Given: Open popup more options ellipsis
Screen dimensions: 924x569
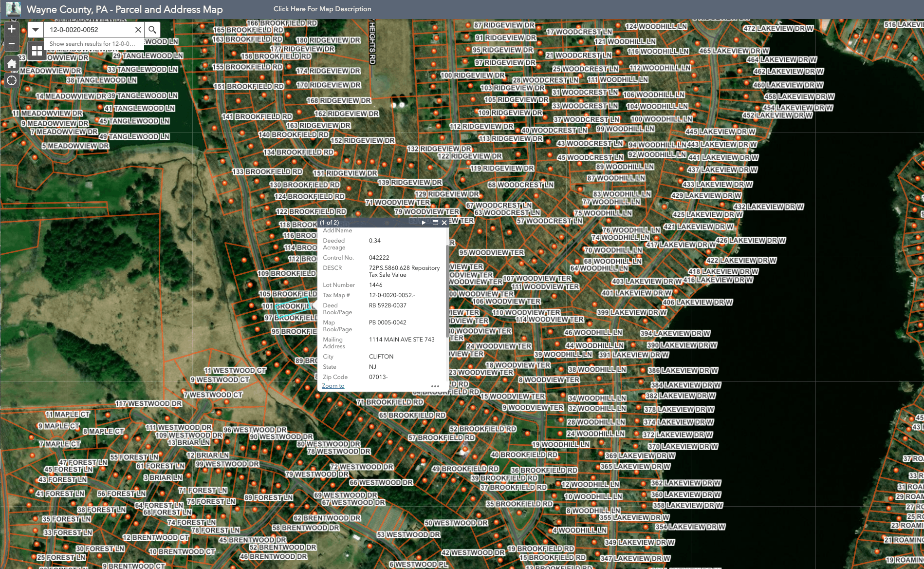Looking at the screenshot, I should point(435,386).
